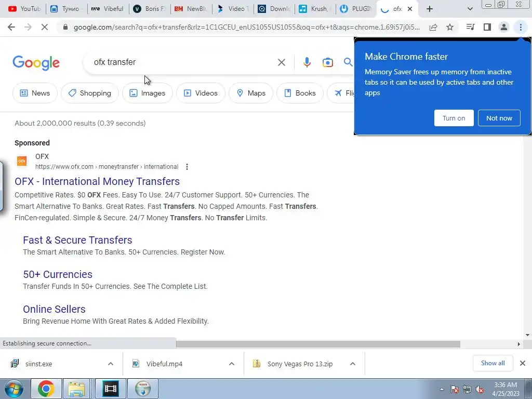View site info via the lock icon

pyautogui.click(x=65, y=27)
